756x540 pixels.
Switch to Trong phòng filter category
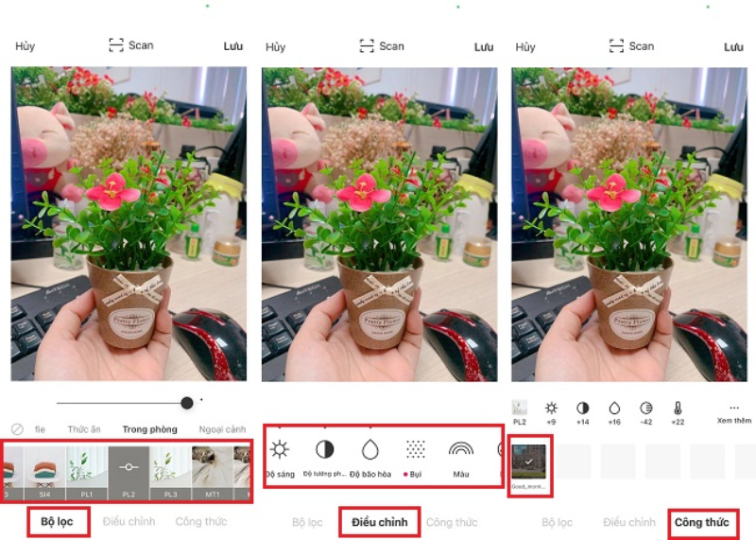pos(149,429)
